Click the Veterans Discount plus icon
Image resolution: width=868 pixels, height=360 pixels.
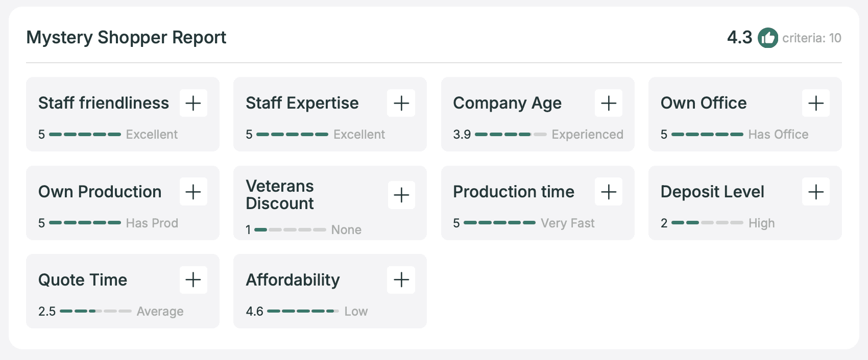[x=401, y=195]
